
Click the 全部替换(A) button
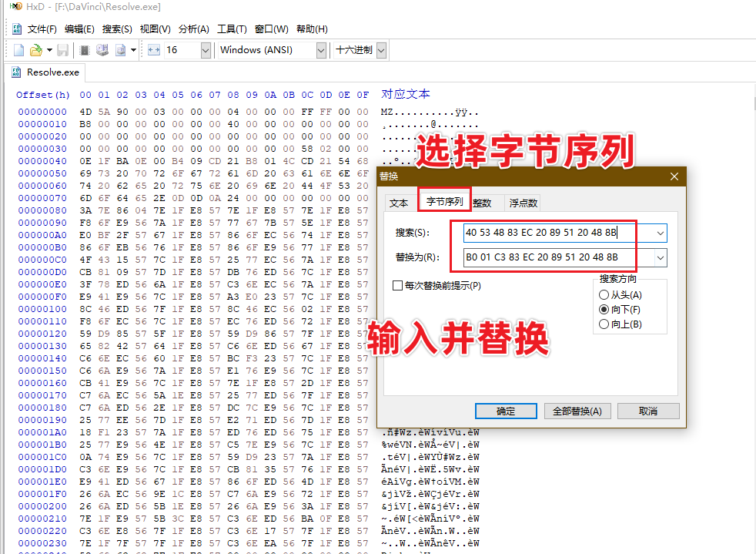(x=577, y=411)
